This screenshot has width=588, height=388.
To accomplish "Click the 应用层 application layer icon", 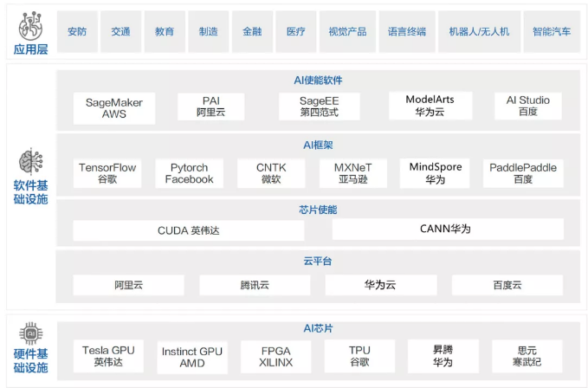I will 30,26.
